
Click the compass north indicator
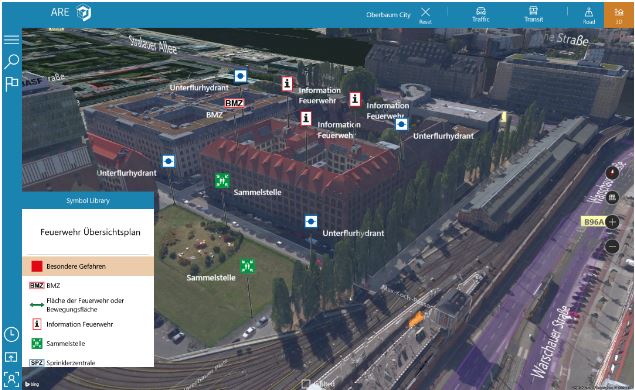click(x=612, y=173)
